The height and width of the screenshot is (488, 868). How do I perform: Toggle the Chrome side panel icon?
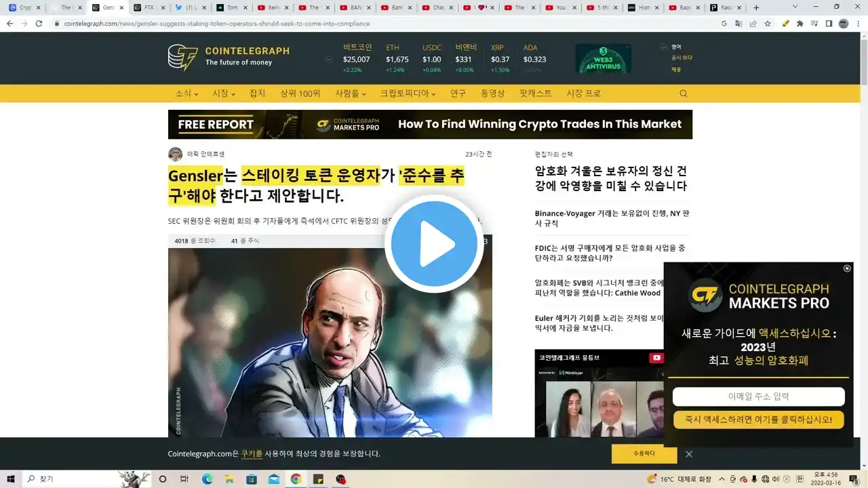coord(829,23)
